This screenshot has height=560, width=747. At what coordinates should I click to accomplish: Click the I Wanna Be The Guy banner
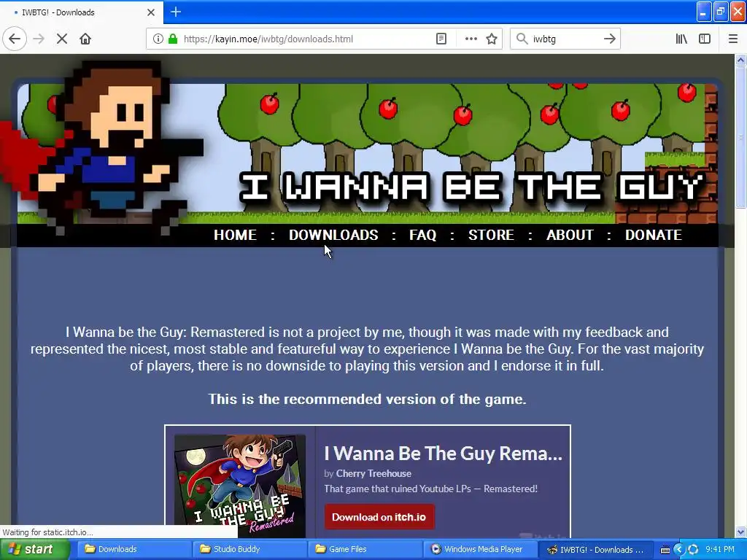tap(367, 154)
